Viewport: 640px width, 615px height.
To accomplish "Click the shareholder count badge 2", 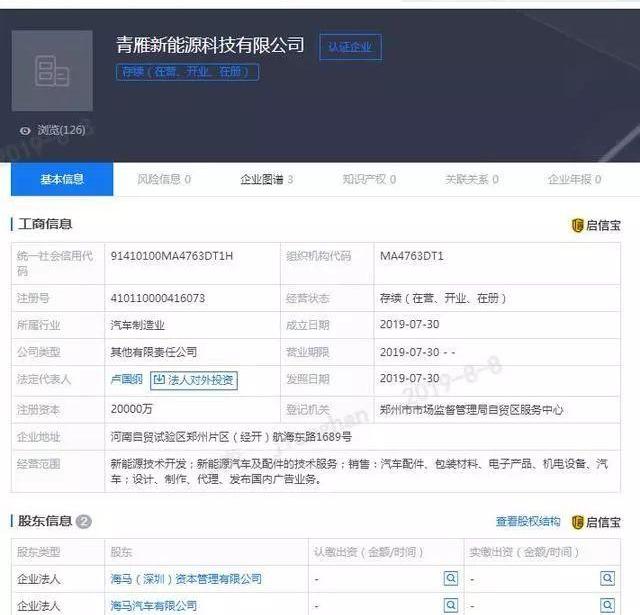I will [84, 522].
